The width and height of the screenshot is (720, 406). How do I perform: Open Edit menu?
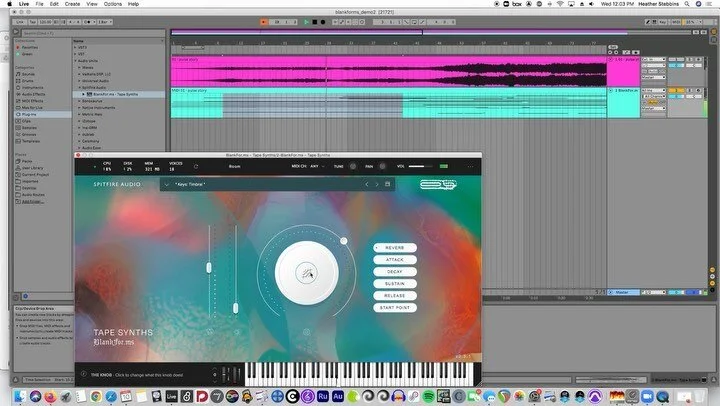[x=54, y=4]
